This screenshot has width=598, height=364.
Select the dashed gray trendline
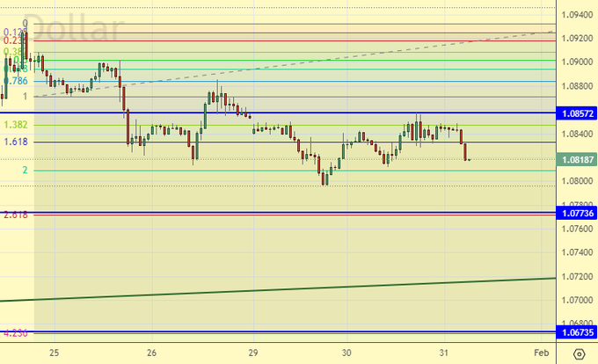(352, 59)
